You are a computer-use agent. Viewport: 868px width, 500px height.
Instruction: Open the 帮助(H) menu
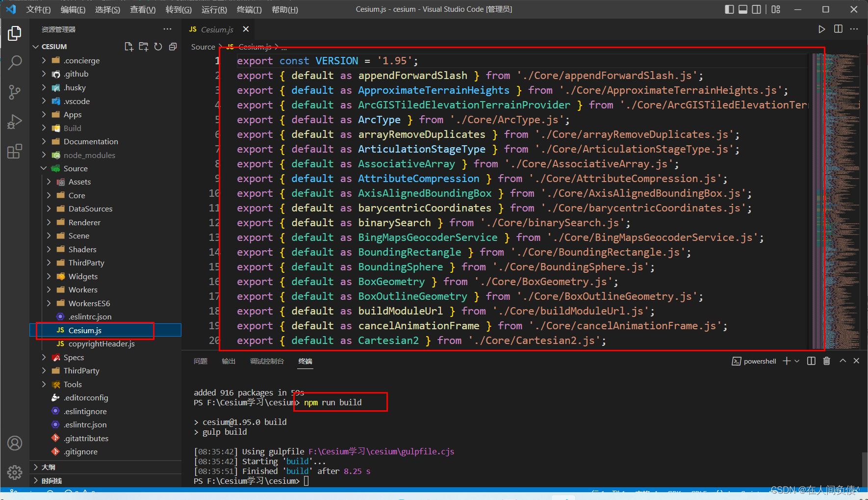[284, 10]
